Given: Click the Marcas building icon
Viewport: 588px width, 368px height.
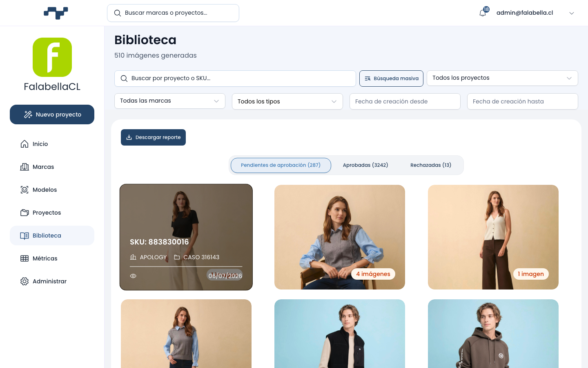Looking at the screenshot, I should point(24,167).
